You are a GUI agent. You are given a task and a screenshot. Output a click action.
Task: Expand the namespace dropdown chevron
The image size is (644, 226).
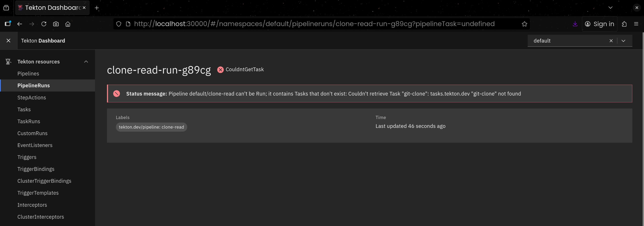tap(623, 41)
